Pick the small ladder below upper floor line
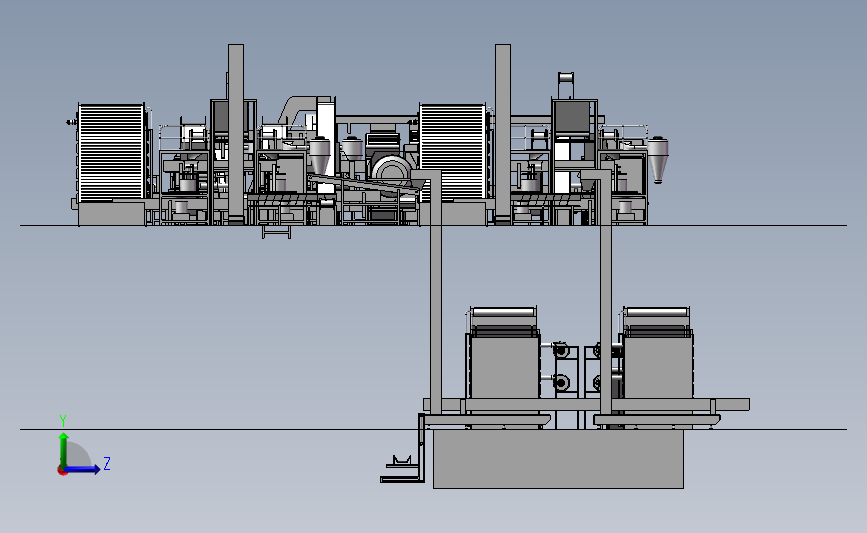This screenshot has width=867, height=533. click(x=276, y=232)
